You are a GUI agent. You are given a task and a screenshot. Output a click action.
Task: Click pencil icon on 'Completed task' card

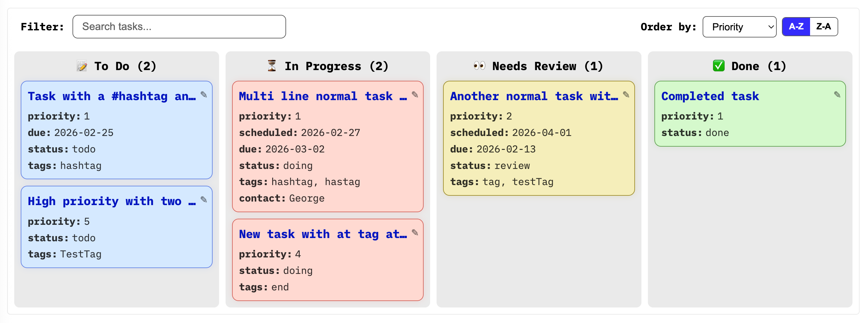tap(837, 95)
